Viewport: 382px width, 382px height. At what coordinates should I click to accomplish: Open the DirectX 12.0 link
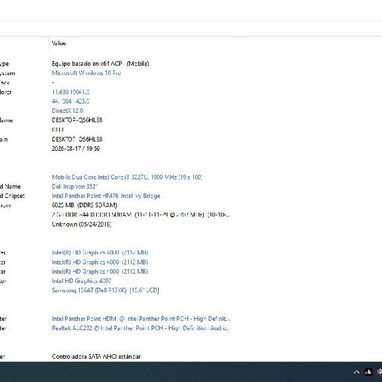click(67, 111)
